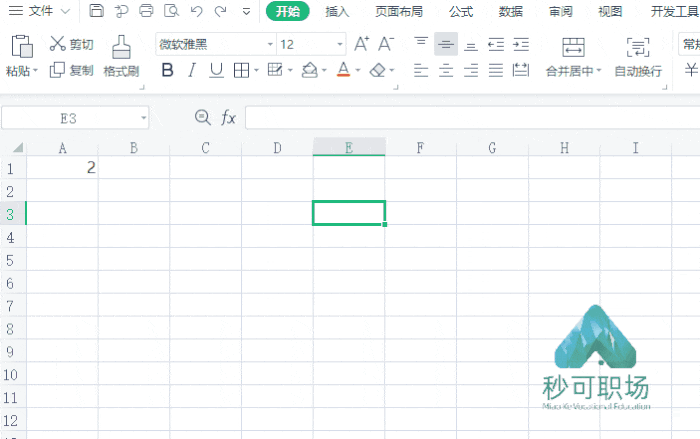This screenshot has height=439, width=700.
Task: Switch to the 插入 tab
Action: pyautogui.click(x=337, y=12)
